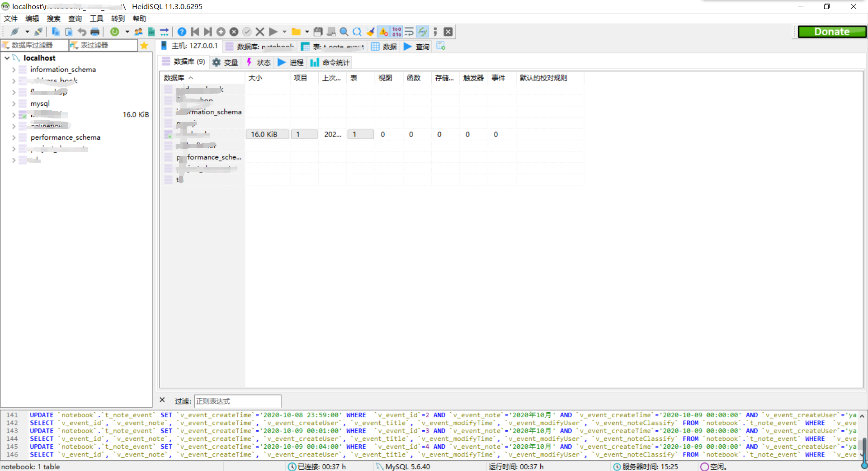
Task: Click MySQL 5.6.40 in status bar
Action: (x=407, y=466)
